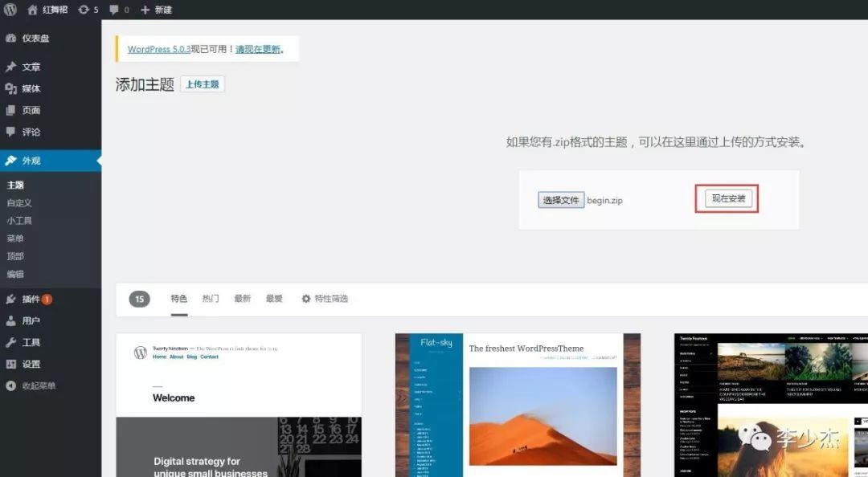868x477 pixels.
Task: Open the 自定义 customizer submenu
Action: click(19, 202)
